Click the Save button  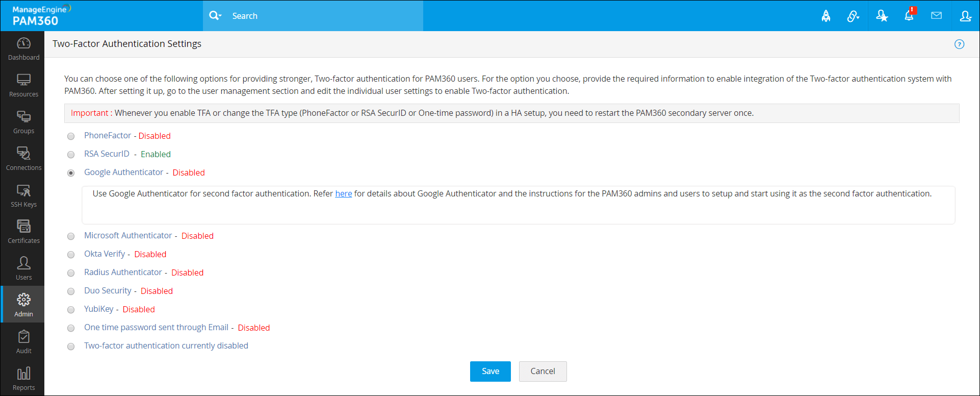pyautogui.click(x=490, y=372)
